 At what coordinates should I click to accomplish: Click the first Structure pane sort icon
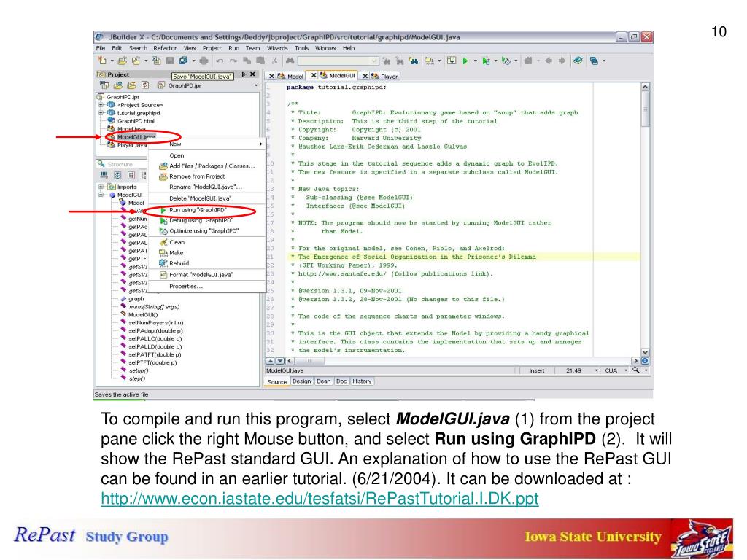point(104,175)
